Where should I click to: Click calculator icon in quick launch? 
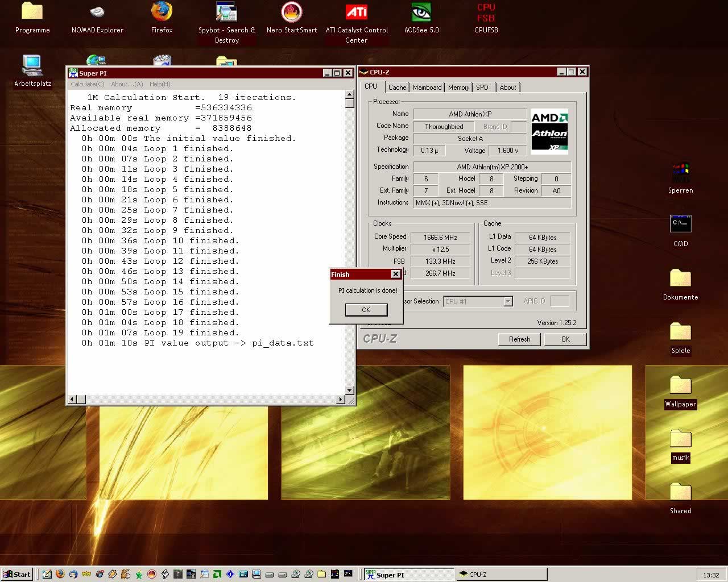tap(243, 574)
